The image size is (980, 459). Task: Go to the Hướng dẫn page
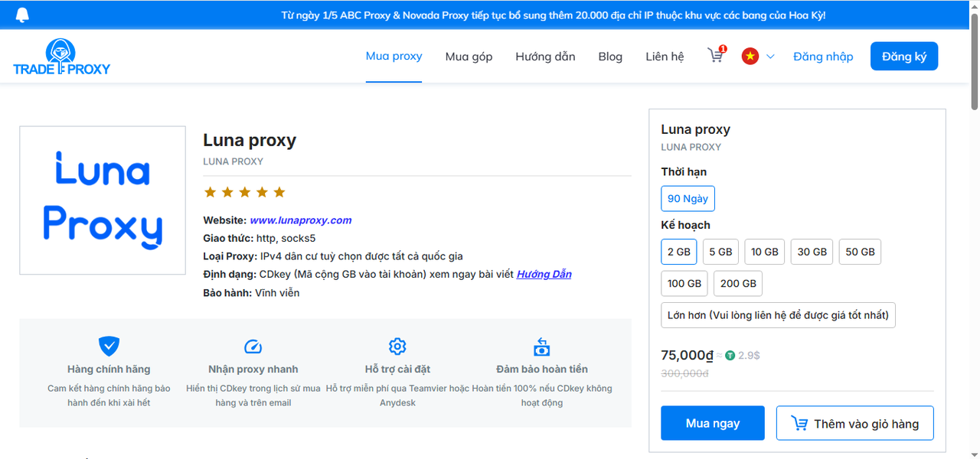point(545,57)
